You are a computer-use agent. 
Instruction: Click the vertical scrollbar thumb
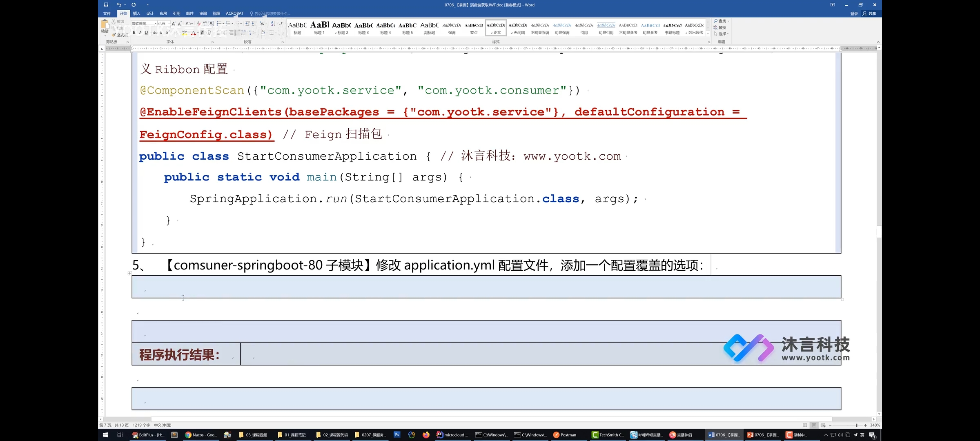pos(879,232)
